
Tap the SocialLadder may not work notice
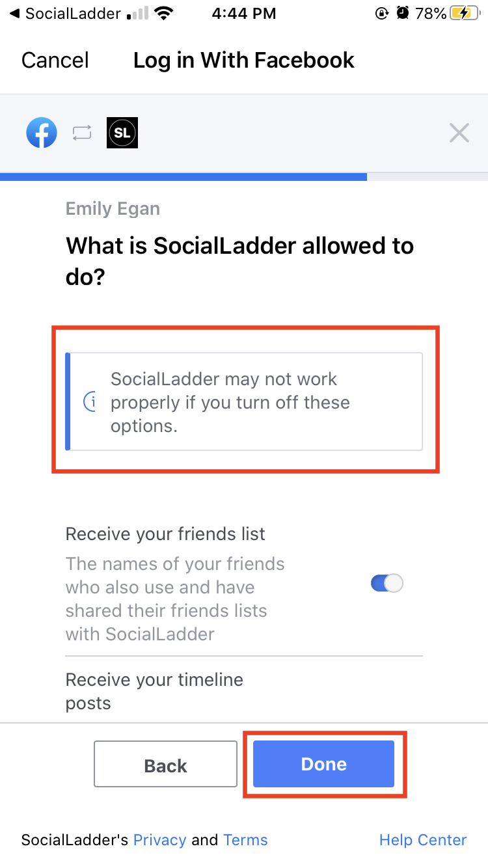[244, 402]
